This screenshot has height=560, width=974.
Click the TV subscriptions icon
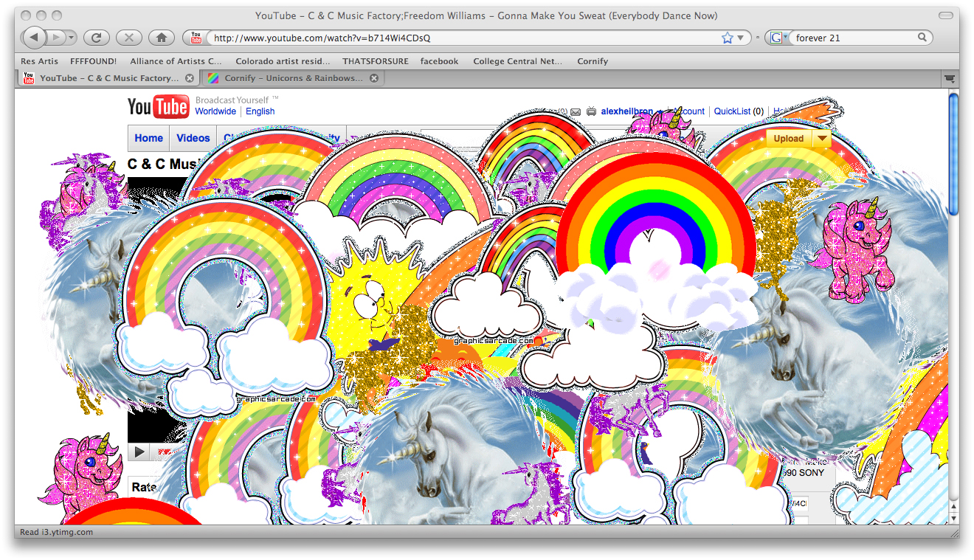591,111
